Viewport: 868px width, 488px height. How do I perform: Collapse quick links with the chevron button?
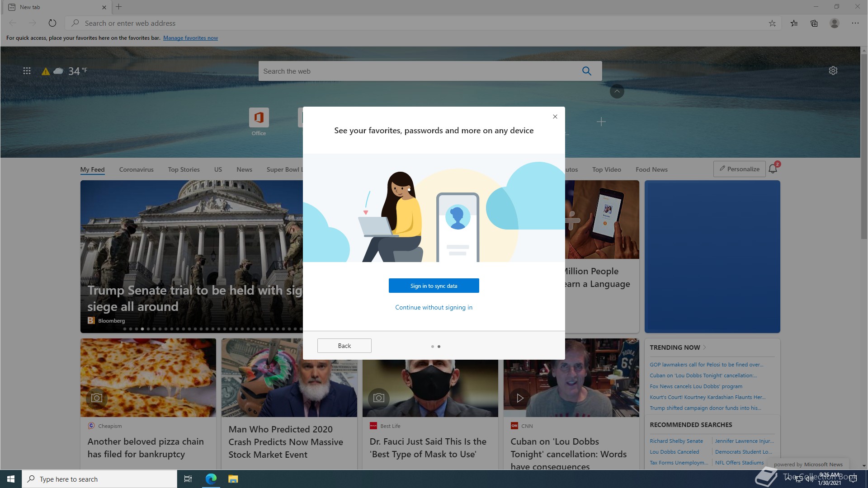(617, 91)
